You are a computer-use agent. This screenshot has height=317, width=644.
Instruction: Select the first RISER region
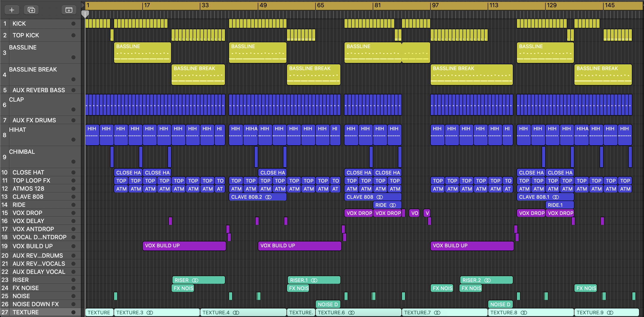[x=199, y=280]
